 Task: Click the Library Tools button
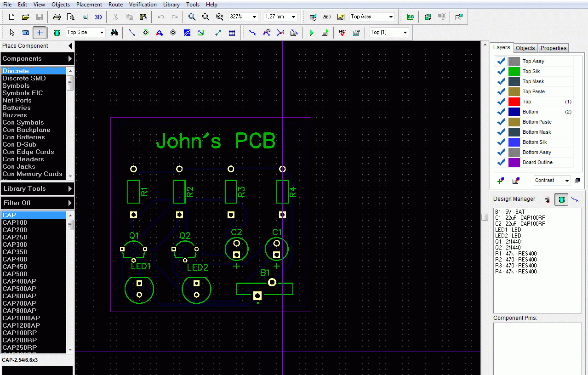click(37, 188)
